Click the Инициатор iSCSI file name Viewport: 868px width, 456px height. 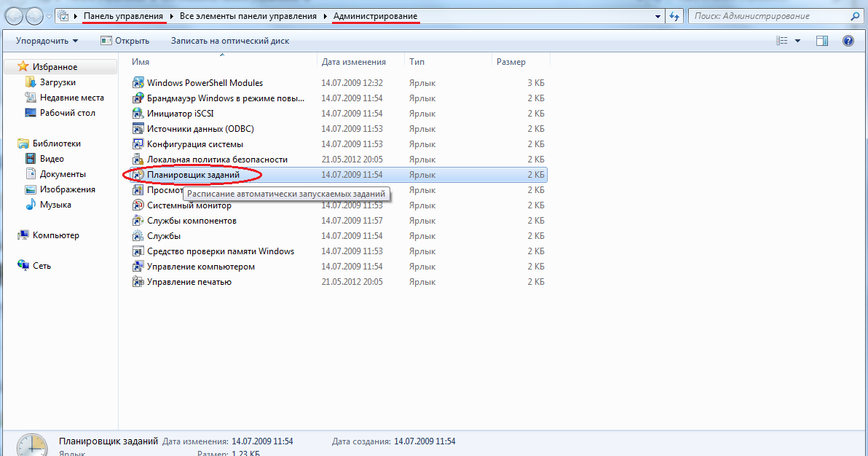coord(180,114)
